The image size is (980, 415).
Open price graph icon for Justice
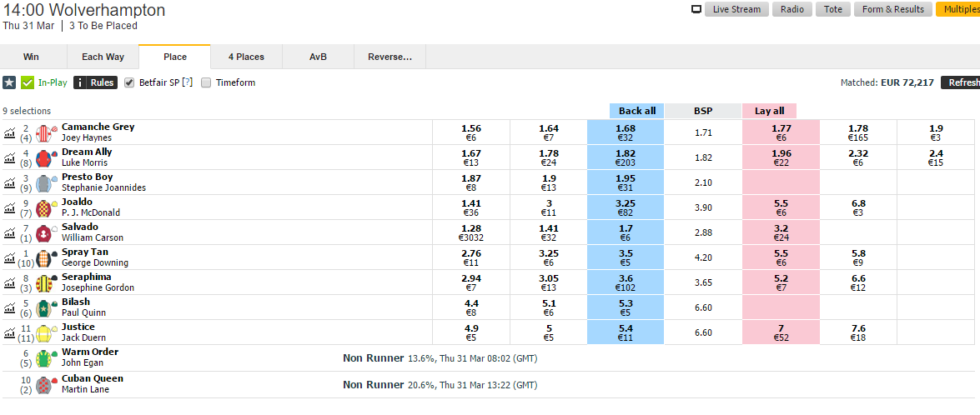10,332
